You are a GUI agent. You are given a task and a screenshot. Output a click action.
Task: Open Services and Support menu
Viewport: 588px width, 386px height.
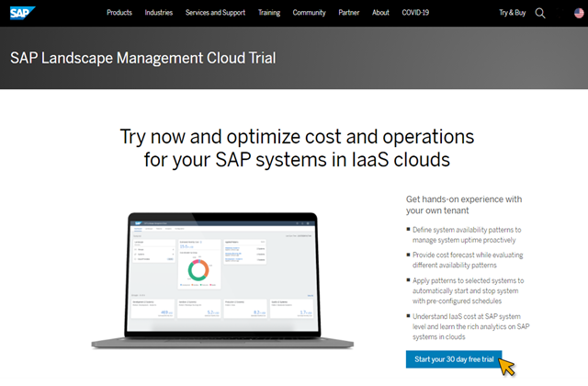pos(215,13)
